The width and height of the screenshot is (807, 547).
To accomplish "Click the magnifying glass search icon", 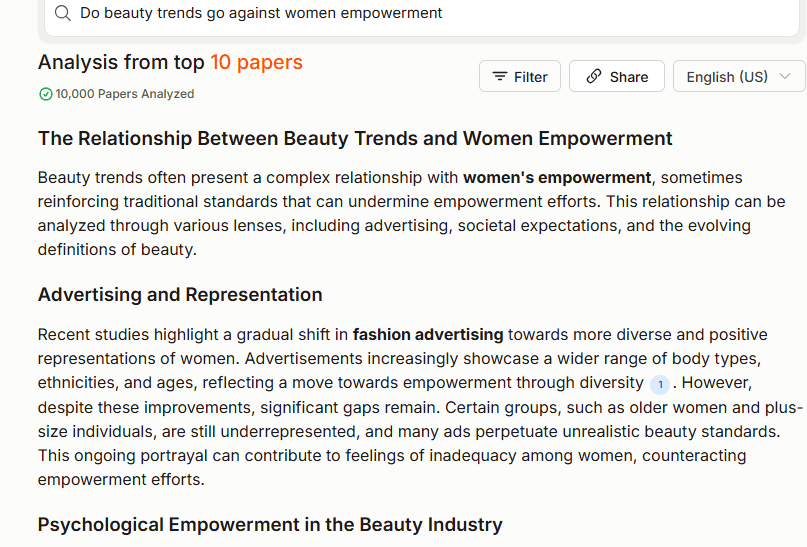I will (x=63, y=13).
